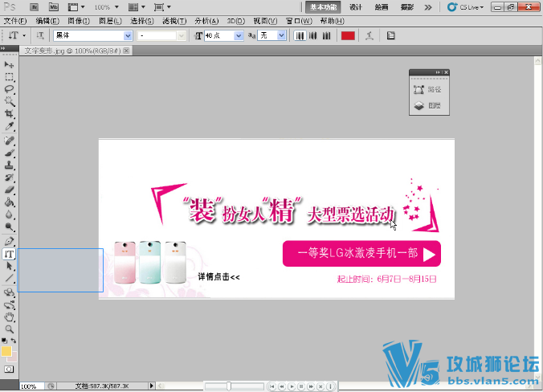Select the 3D Object Rotate tool
Viewport: 543px width, 392px height.
9,292
